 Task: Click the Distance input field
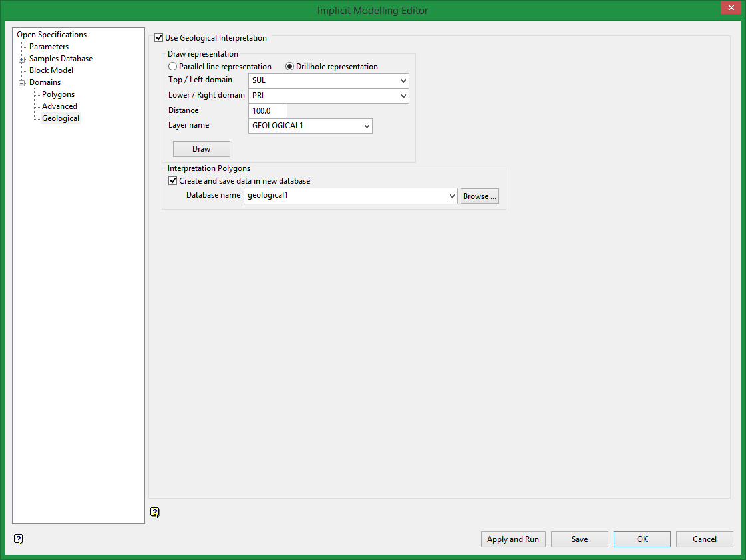(x=268, y=111)
